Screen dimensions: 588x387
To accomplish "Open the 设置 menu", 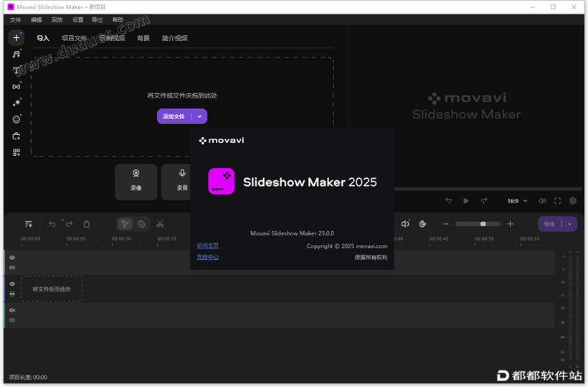I will coord(77,20).
